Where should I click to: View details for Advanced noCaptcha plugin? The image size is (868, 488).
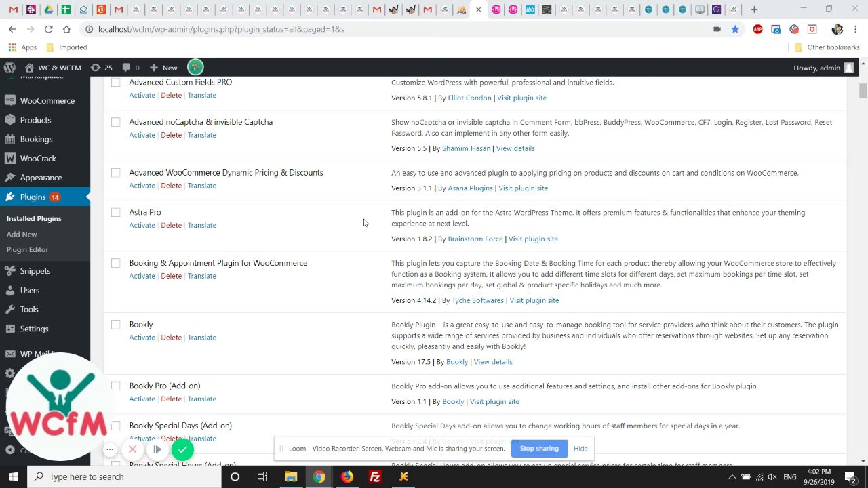[x=515, y=148]
